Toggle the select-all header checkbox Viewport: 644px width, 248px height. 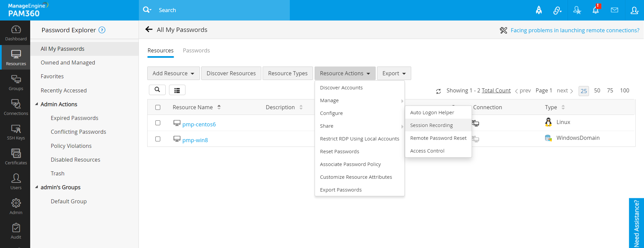point(158,108)
